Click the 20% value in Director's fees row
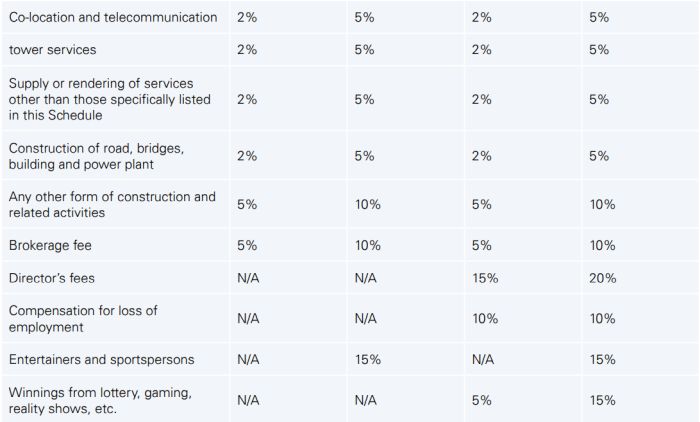The height and width of the screenshot is (422, 700). pyautogui.click(x=602, y=277)
